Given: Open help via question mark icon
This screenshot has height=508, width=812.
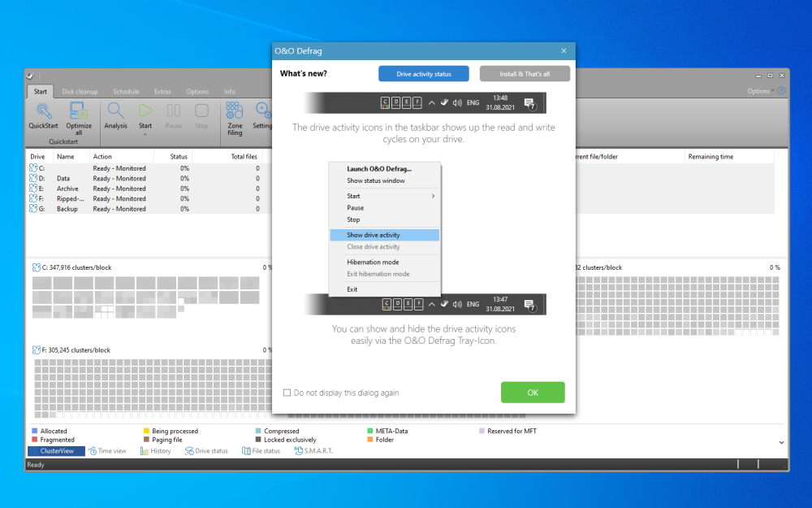Looking at the screenshot, I should 781,91.
